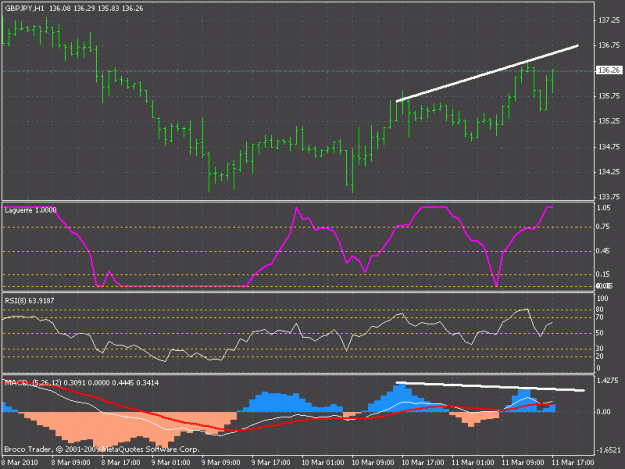Image resolution: width=625 pixels, height=469 pixels.
Task: Click the Laguerre 0.15 scale value
Action: [x=603, y=274]
